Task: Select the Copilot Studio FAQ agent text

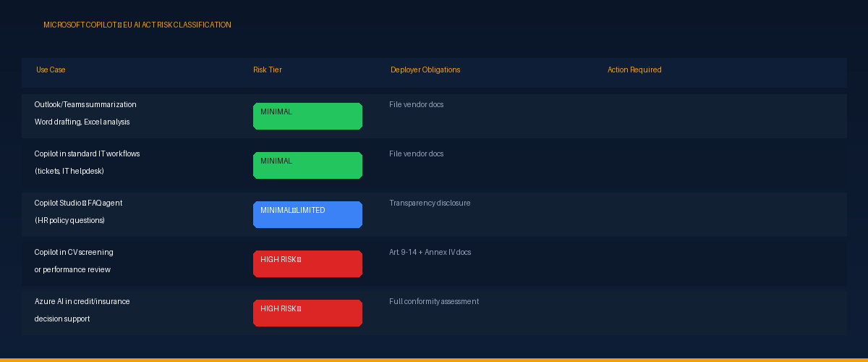Action: (x=78, y=203)
